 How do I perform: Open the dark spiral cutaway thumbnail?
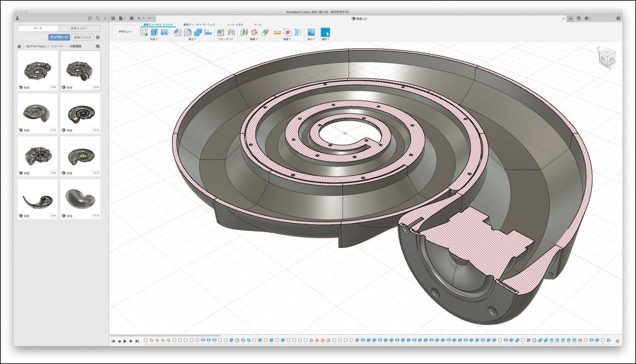pos(80,114)
